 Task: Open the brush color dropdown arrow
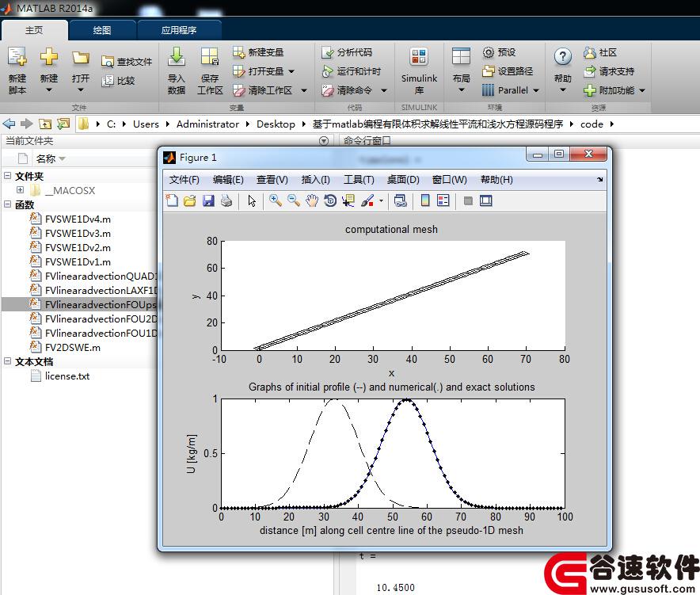tap(381, 201)
